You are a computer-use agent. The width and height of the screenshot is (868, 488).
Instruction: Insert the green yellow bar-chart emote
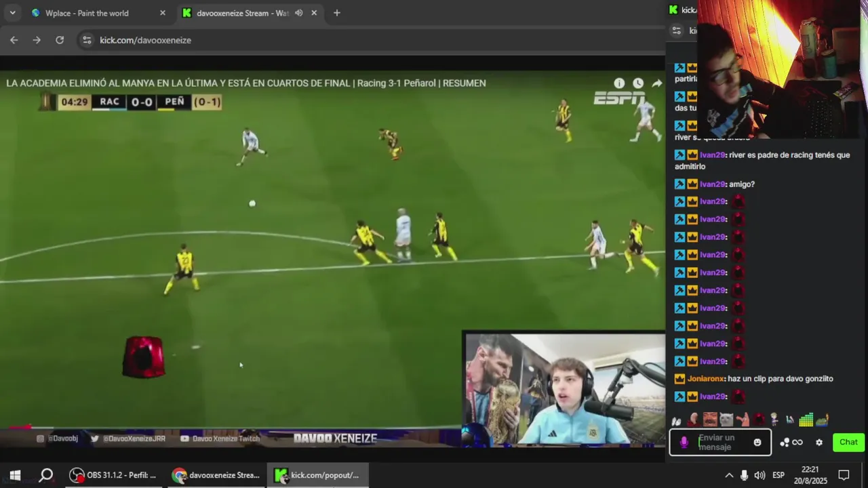[806, 420]
